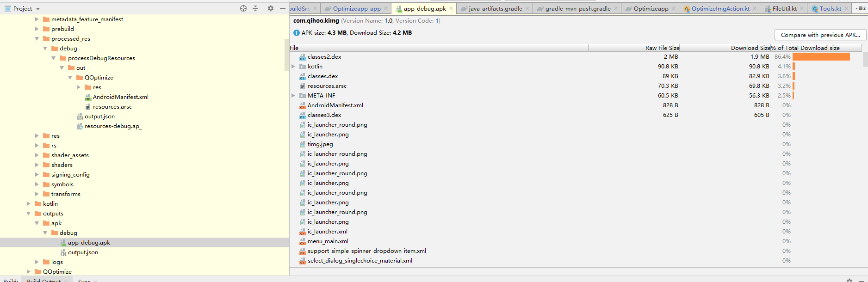Select the QOptimize root folder row
The width and height of the screenshot is (868, 282).
pos(144,272)
